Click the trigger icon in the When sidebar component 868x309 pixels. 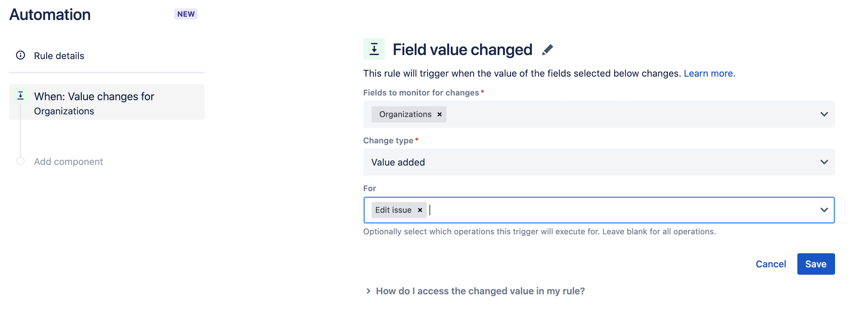[20, 95]
